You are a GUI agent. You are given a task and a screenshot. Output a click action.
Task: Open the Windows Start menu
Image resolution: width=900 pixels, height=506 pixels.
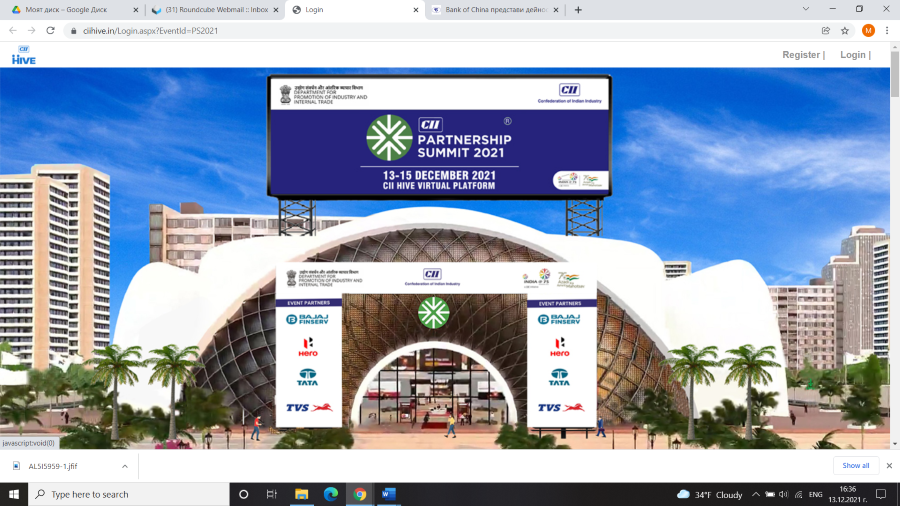14,494
